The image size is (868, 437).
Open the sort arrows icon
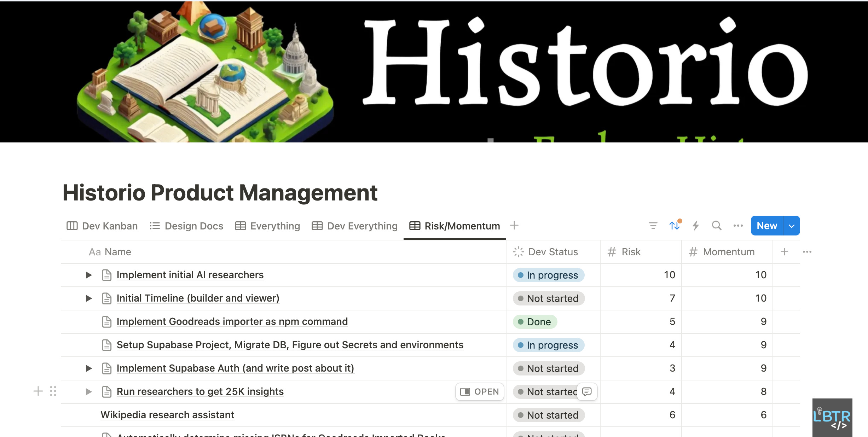(x=675, y=226)
